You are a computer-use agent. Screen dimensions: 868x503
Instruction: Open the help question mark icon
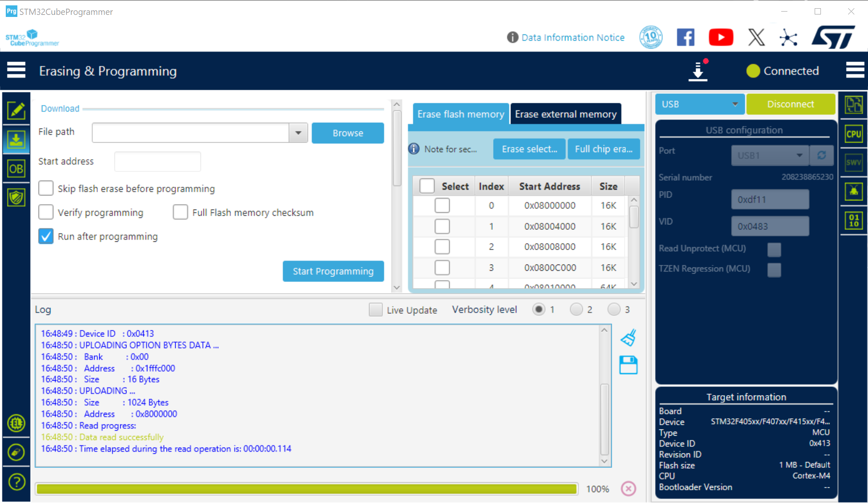16,482
